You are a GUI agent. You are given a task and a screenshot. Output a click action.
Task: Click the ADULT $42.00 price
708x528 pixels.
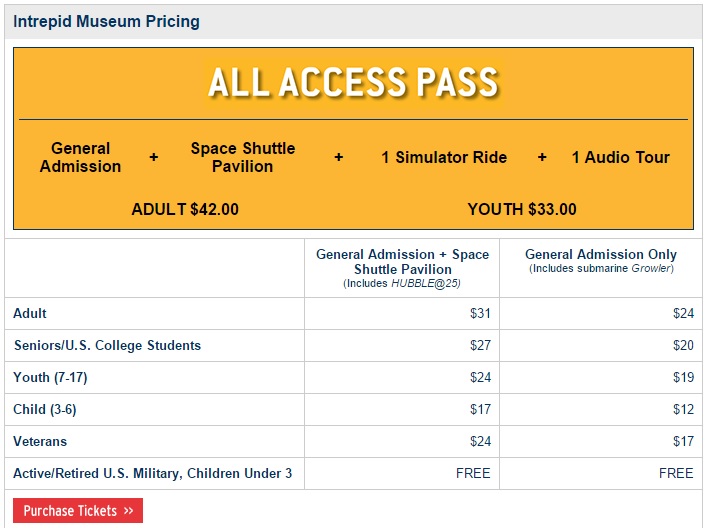pos(185,209)
